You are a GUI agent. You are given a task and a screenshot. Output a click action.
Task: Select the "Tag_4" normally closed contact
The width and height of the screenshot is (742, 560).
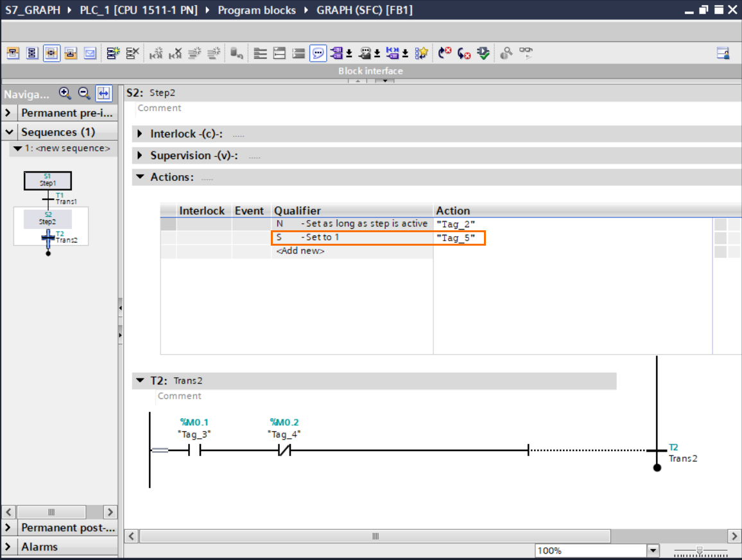coord(284,451)
